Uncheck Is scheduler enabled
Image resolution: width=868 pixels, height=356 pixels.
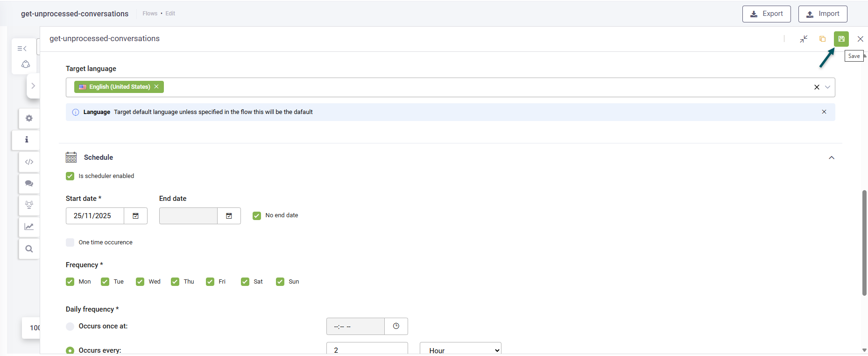(70, 176)
